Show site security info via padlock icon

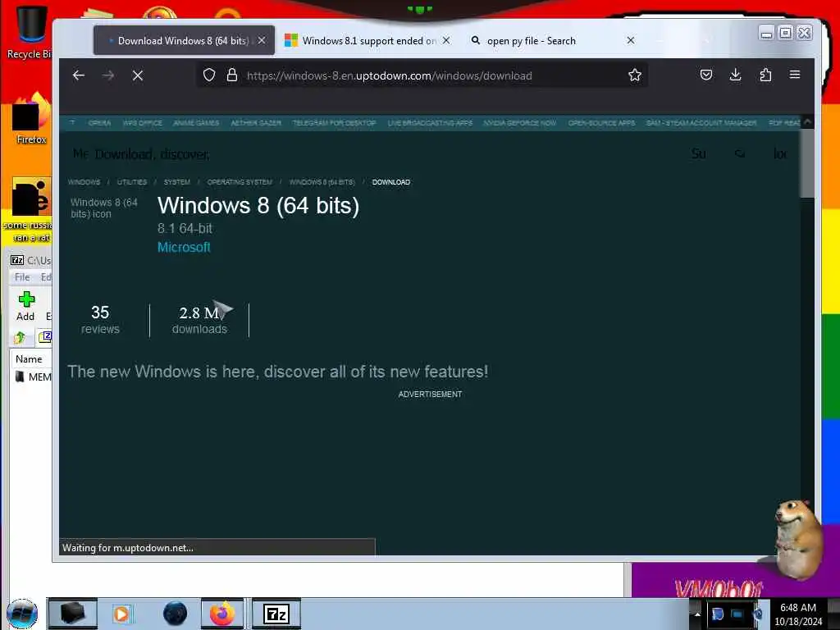tap(232, 75)
